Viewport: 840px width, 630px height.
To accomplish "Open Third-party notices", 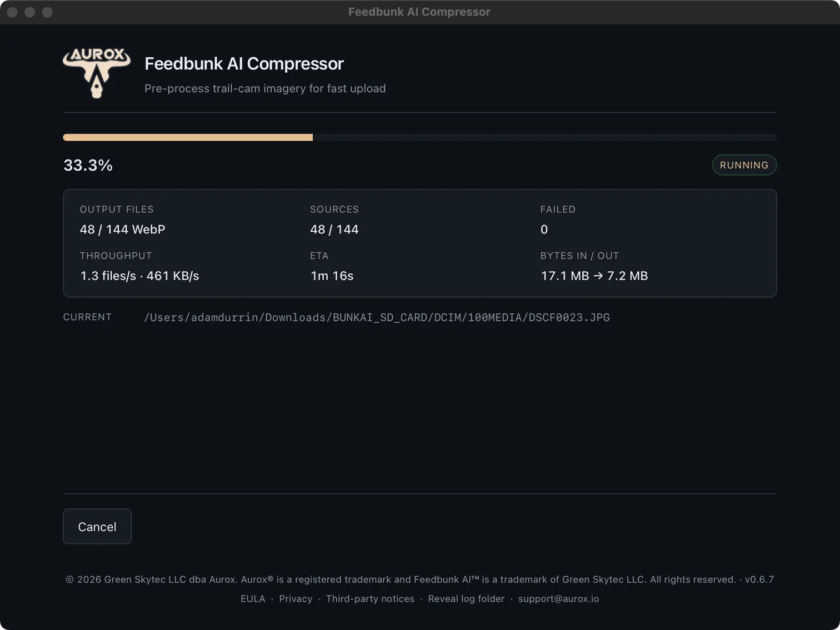I will [x=370, y=598].
